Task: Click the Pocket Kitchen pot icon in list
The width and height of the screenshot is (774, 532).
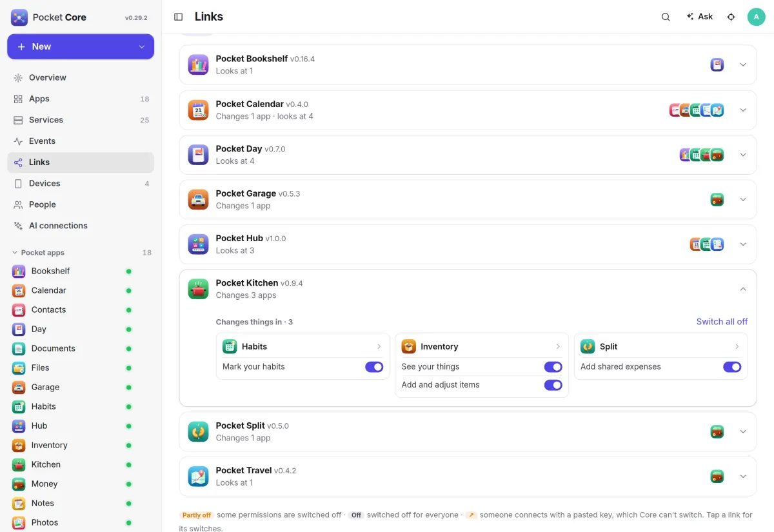Action: click(199, 289)
